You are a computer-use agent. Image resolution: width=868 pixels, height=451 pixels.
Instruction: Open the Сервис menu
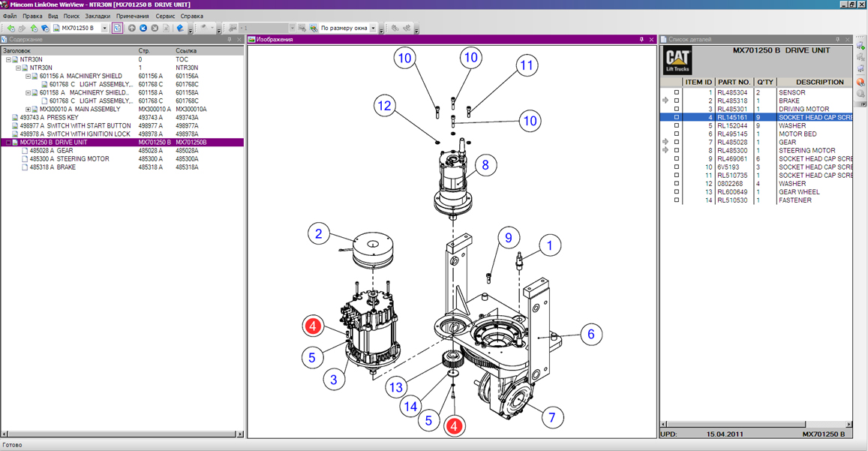[165, 16]
